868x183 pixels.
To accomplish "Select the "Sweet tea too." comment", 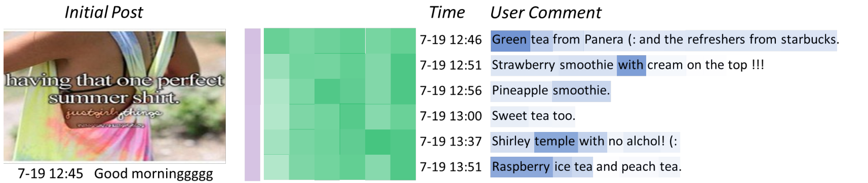I will [533, 116].
